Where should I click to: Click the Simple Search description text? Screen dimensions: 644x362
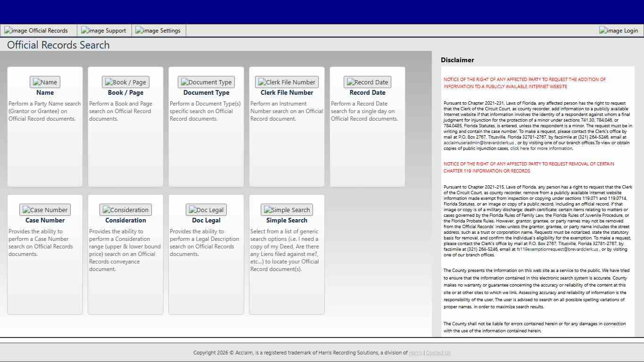[x=285, y=250]
